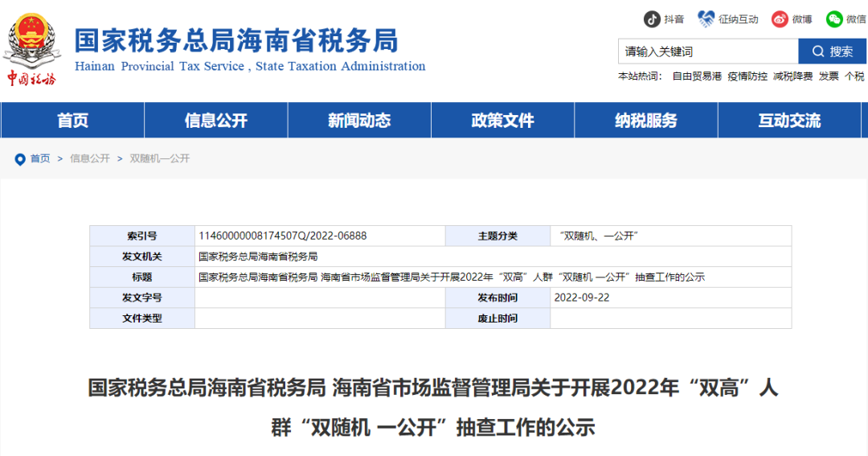Open 双随机一公开 in the breadcrumb
The width and height of the screenshot is (868, 456).
pyautogui.click(x=160, y=159)
